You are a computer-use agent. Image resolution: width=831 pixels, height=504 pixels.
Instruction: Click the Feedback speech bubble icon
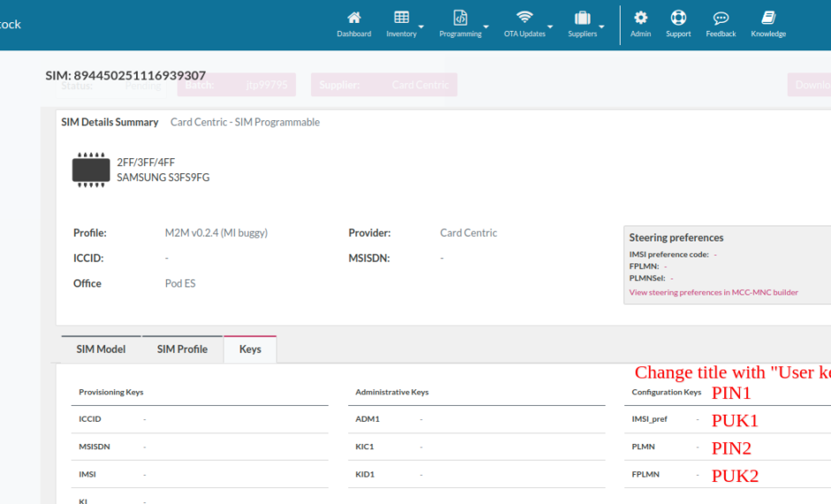pos(720,18)
